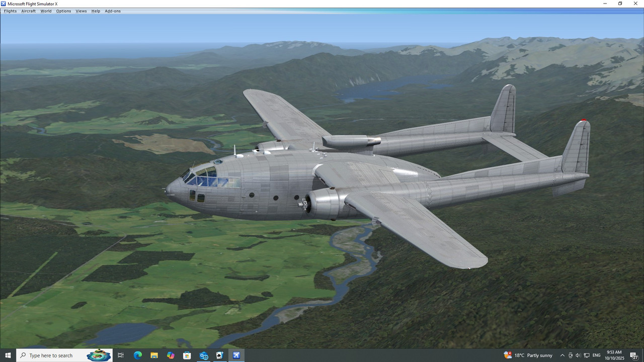644x362 pixels.
Task: Show hidden system tray icons
Action: [562, 355]
